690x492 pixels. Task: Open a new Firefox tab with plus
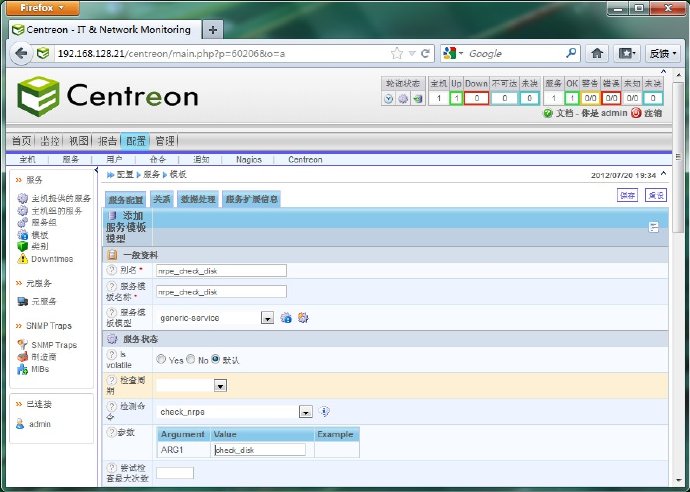pos(213,30)
